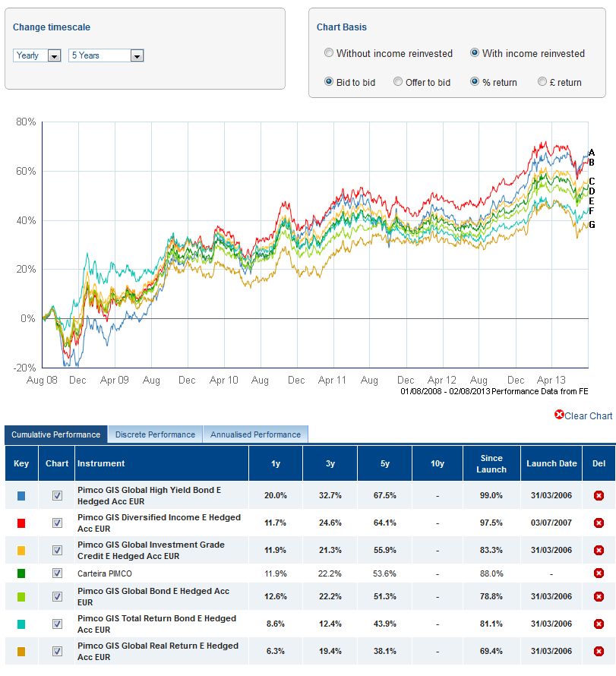Delete the Pimco GIS Global Real Return row
616x676 pixels.
click(x=599, y=652)
